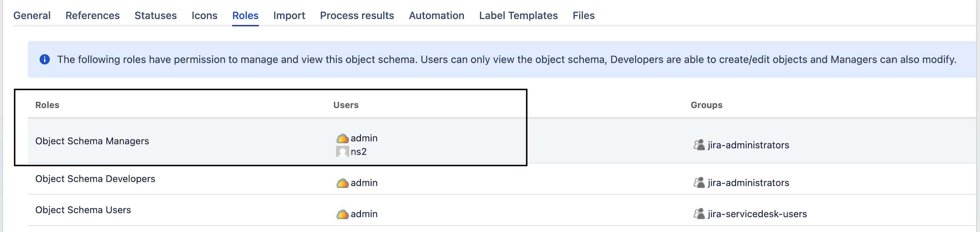Click group icon next to jira-servicedesk-users
Image resolution: width=980 pixels, height=232 pixels.
tap(699, 214)
